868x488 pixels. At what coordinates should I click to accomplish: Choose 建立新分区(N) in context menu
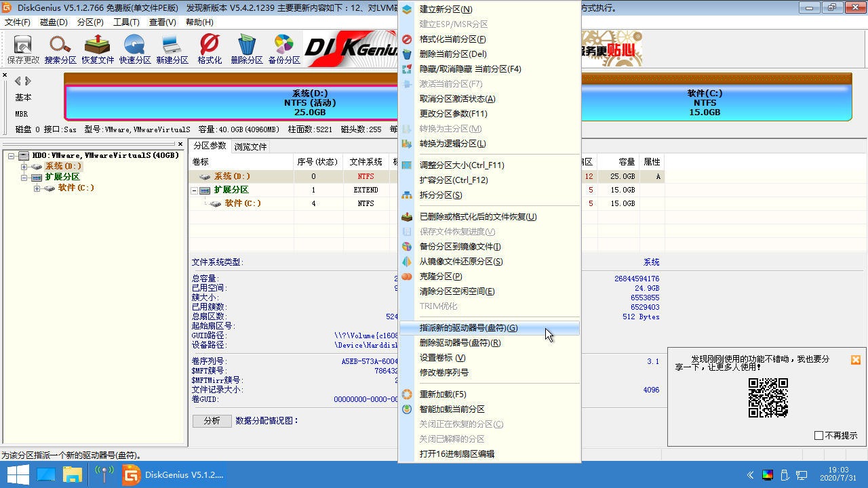[x=489, y=9]
